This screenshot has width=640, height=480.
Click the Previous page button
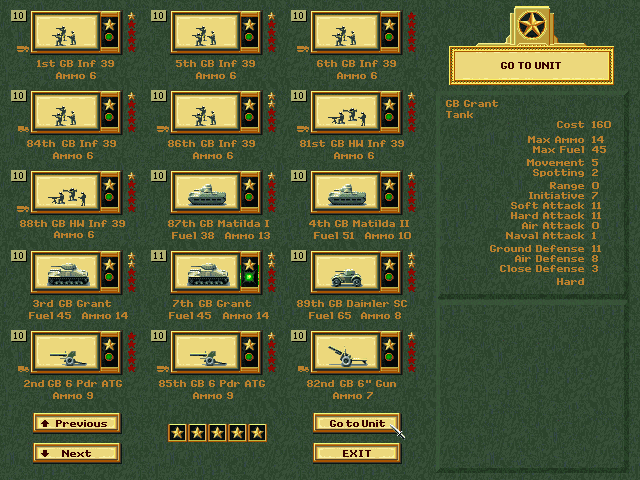click(76, 423)
